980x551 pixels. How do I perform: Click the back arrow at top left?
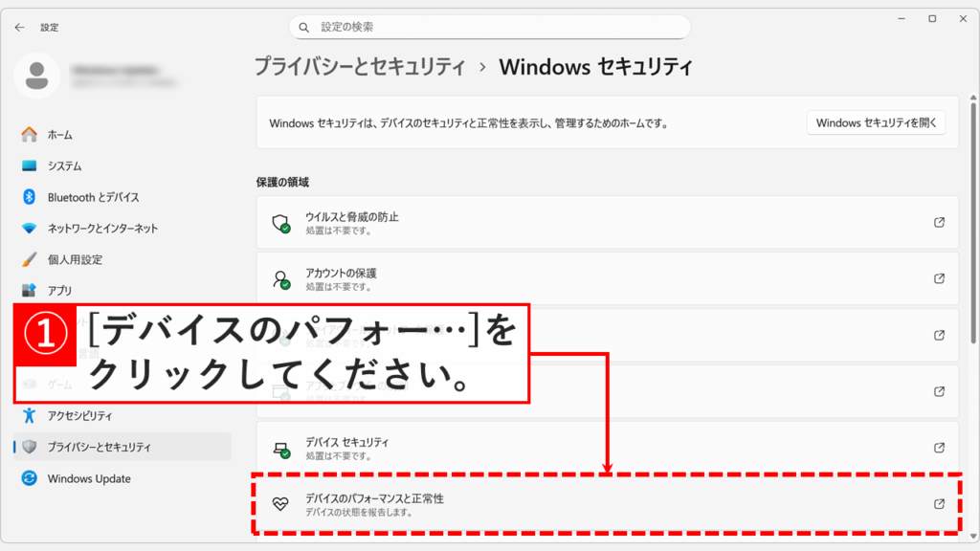(19, 27)
